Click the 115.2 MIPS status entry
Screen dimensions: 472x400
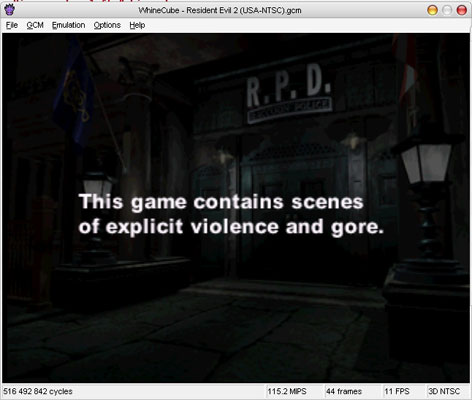287,391
